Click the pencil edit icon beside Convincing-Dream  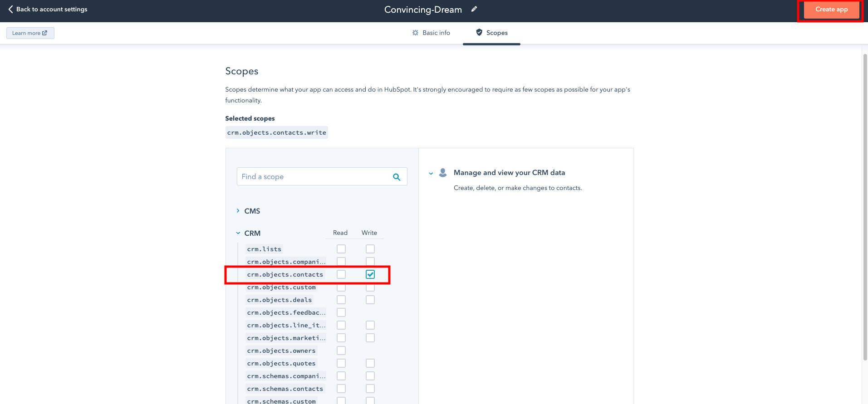click(474, 9)
